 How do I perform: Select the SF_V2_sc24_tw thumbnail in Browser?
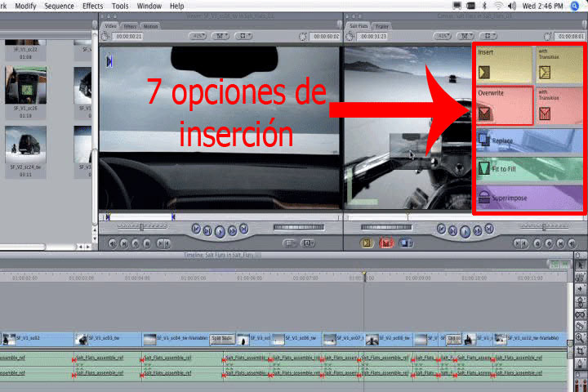[25, 144]
